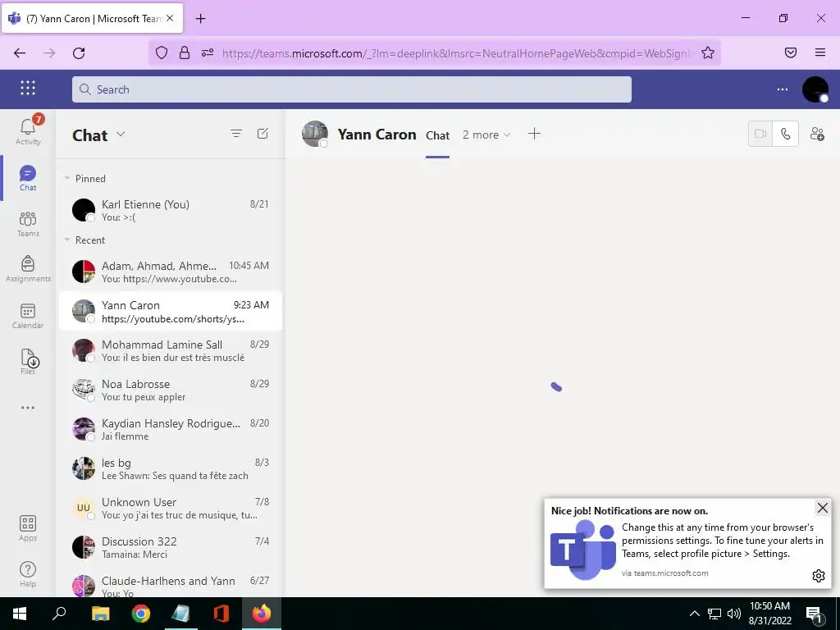This screenshot has width=840, height=630.
Task: Add a tab with the plus icon
Action: click(534, 134)
